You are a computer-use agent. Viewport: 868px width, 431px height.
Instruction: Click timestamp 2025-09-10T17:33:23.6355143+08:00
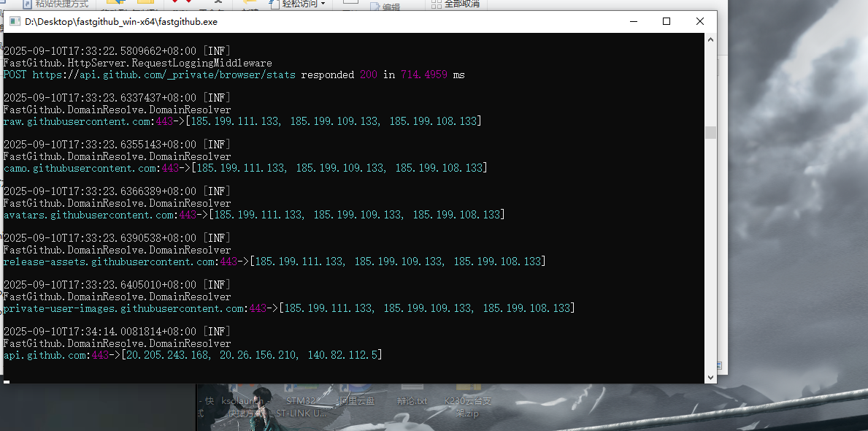100,145
